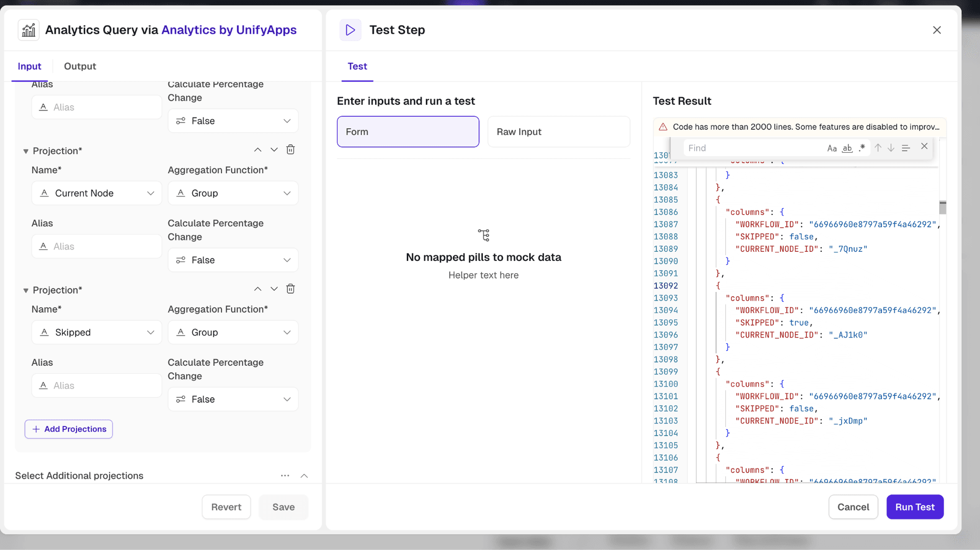Click the test result scrollbar thumb
The image size is (980, 550).
(943, 207)
